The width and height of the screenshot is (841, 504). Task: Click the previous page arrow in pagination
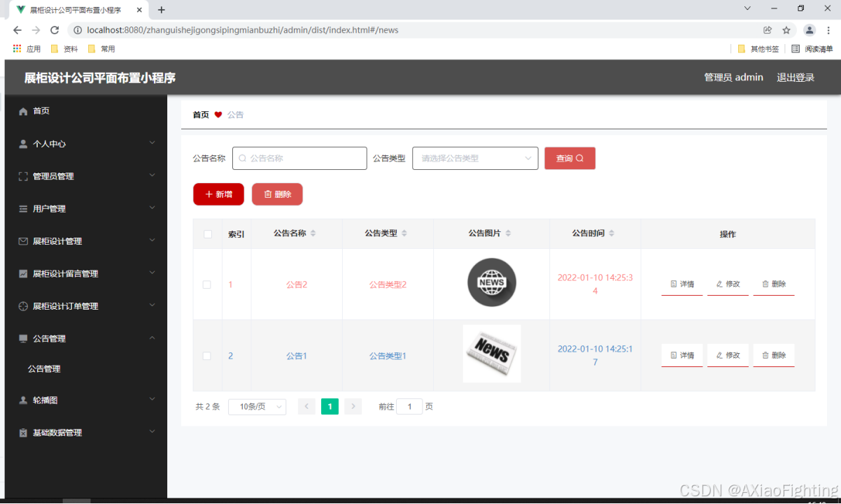pyautogui.click(x=306, y=407)
